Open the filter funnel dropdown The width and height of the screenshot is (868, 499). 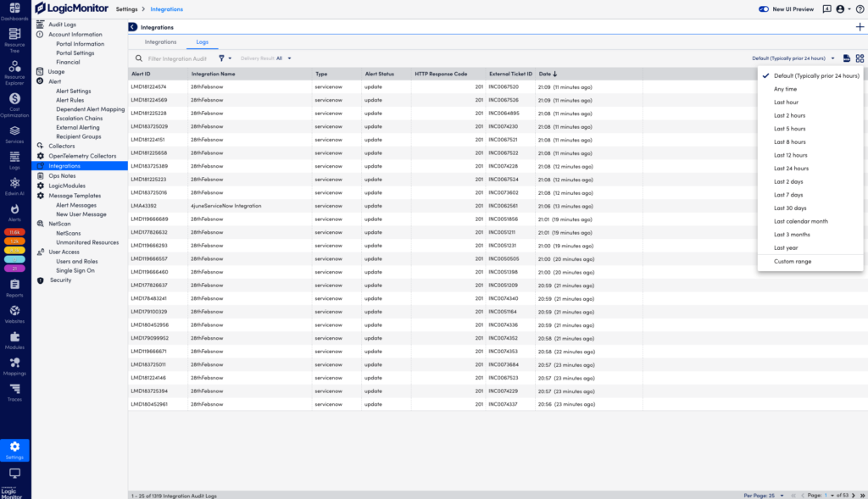point(224,58)
